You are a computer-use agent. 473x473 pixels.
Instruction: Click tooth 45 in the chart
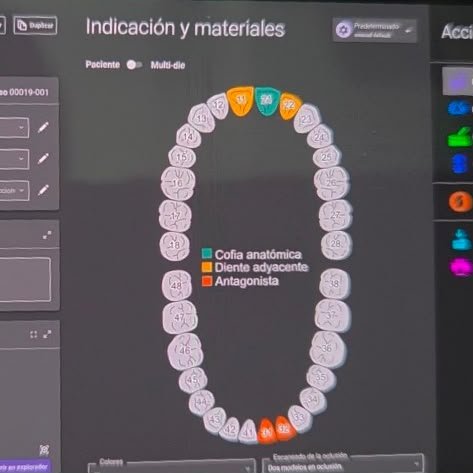tap(193, 380)
